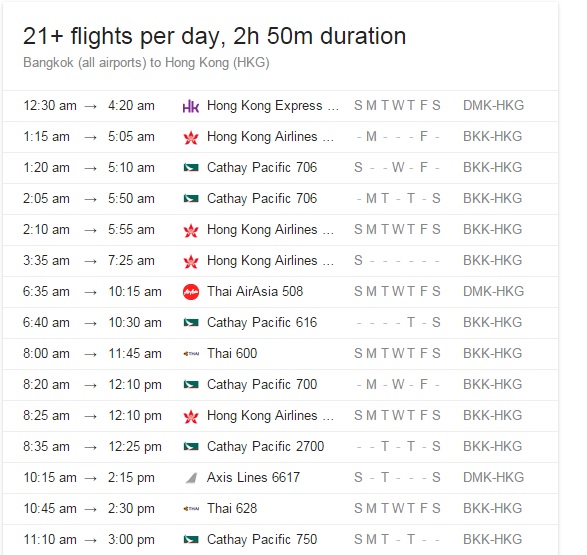Click the Cathay Pacific 616 logo
Viewport: 587px width, 555px height.
pyautogui.click(x=191, y=323)
